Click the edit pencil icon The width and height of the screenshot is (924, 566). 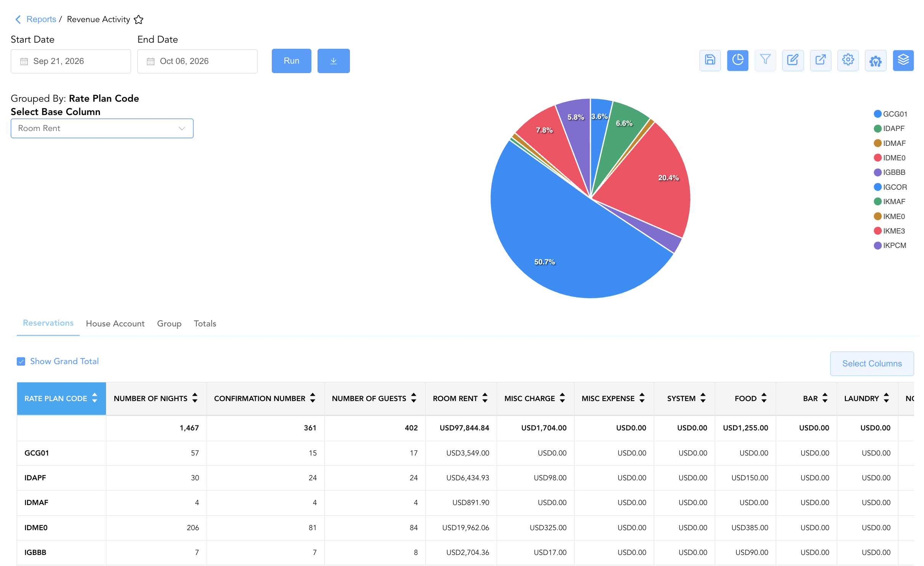pyautogui.click(x=793, y=60)
